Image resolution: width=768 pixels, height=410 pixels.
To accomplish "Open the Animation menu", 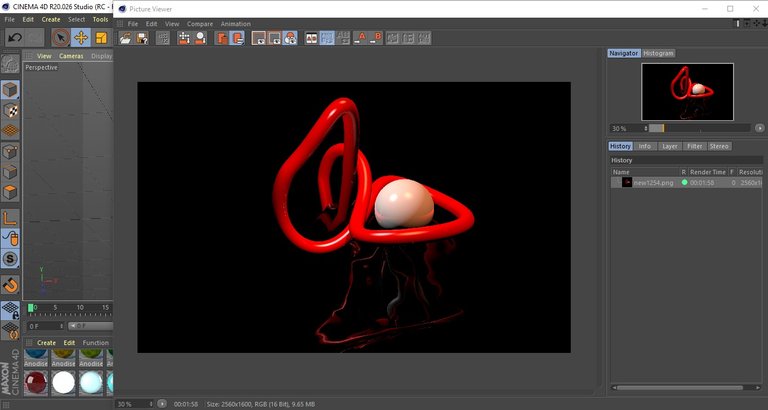I will pyautogui.click(x=236, y=24).
